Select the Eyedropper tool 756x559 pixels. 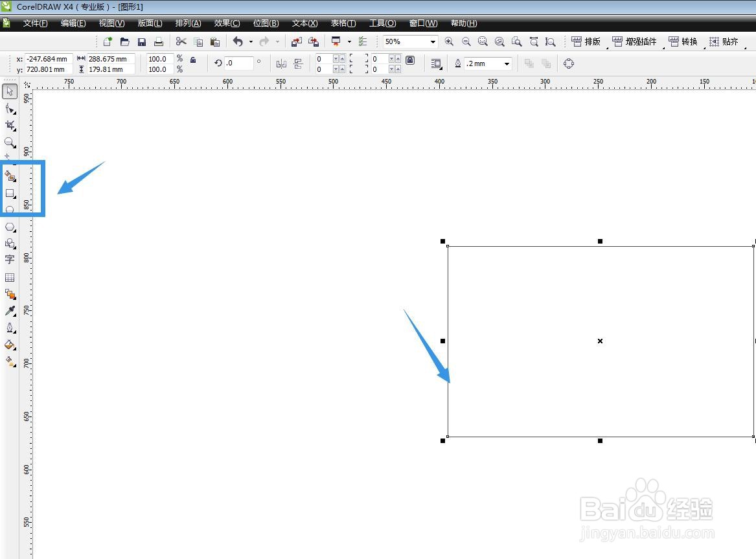pos(10,312)
